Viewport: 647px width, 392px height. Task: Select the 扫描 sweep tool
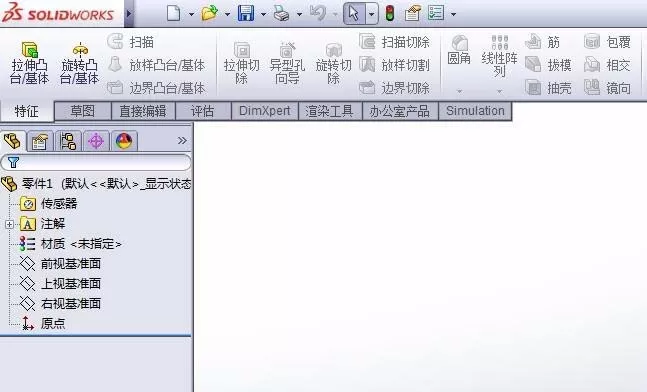pyautogui.click(x=131, y=42)
